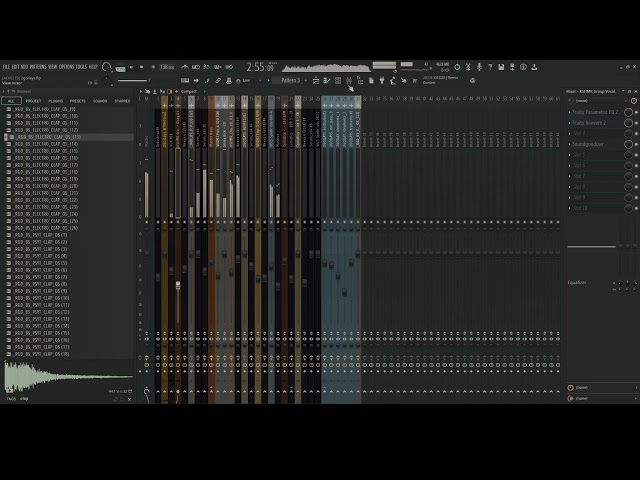Image resolution: width=640 pixels, height=480 pixels.
Task: Expand Slot 8 menu arrow
Action: 570,187
